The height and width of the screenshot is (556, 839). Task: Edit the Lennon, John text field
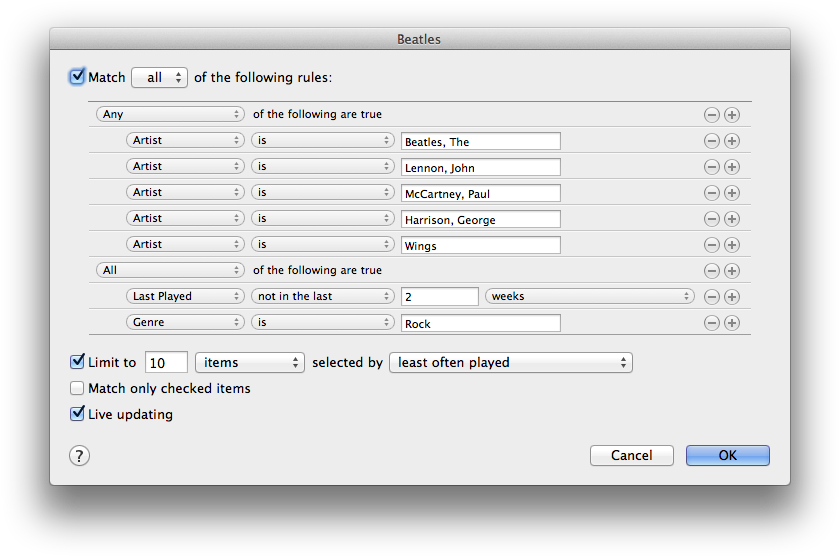(480, 167)
